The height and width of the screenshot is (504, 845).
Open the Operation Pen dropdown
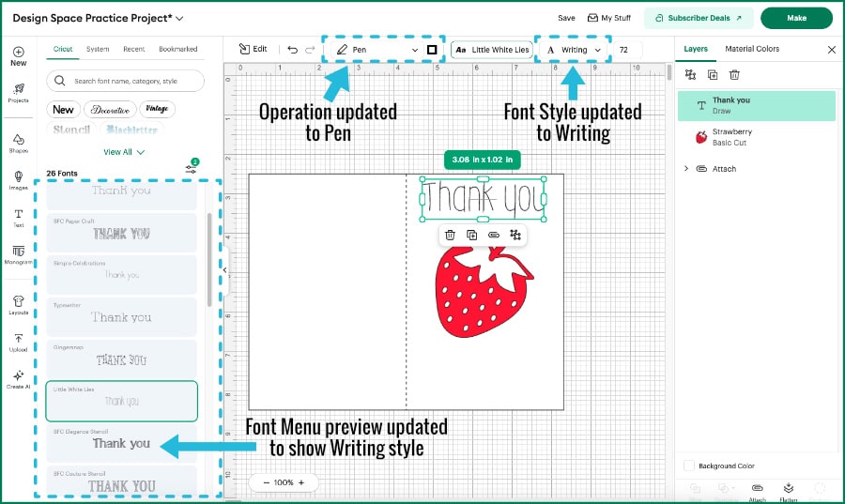376,50
